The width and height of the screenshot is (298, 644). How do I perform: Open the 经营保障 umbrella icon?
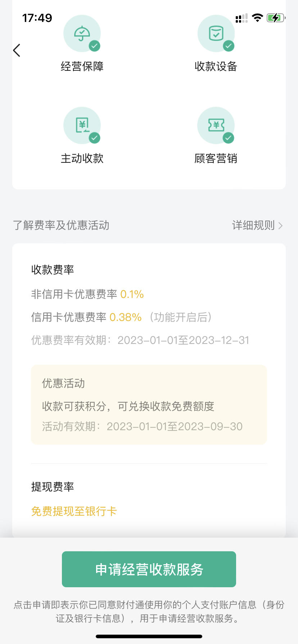(x=82, y=33)
